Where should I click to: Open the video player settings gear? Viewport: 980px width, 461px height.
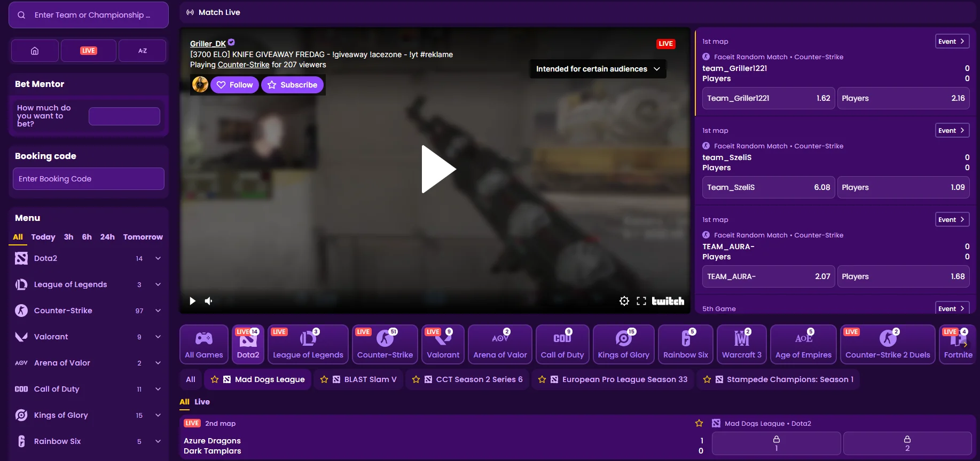click(x=624, y=301)
